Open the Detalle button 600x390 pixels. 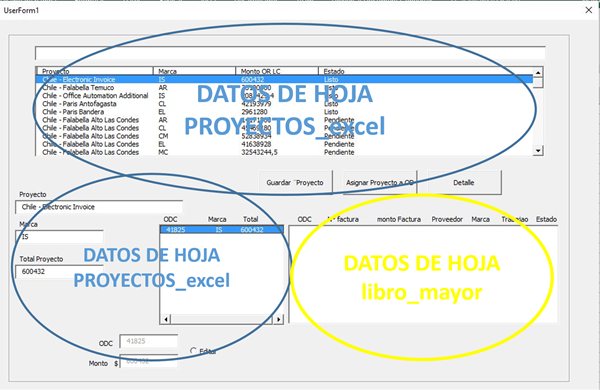(464, 183)
